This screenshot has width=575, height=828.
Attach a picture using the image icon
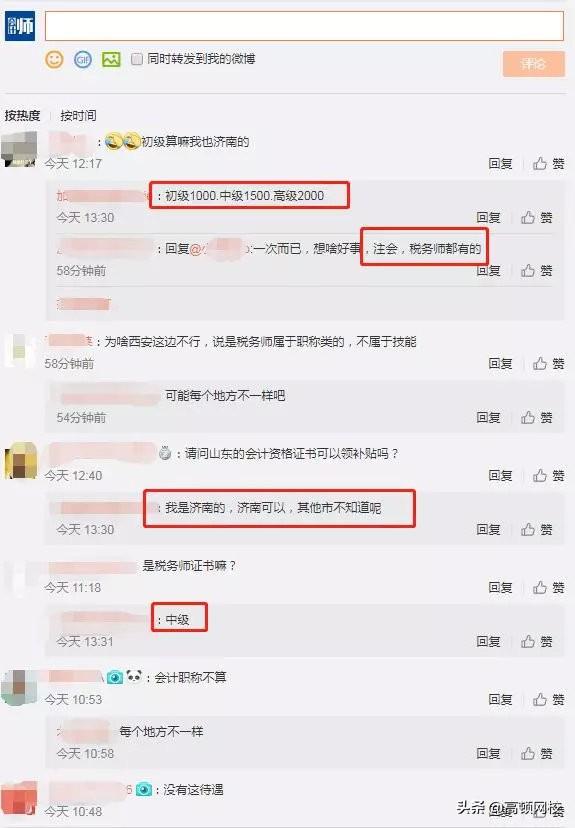point(111,59)
